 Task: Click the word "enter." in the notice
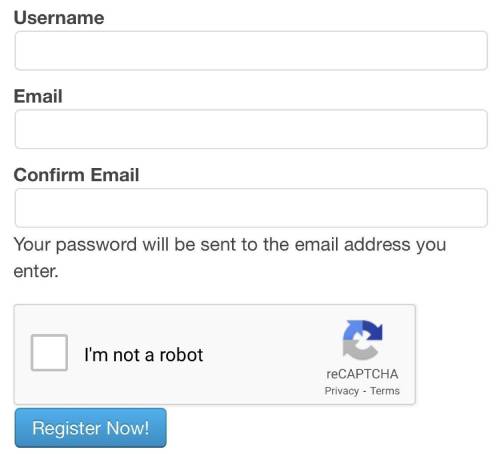pos(36,271)
